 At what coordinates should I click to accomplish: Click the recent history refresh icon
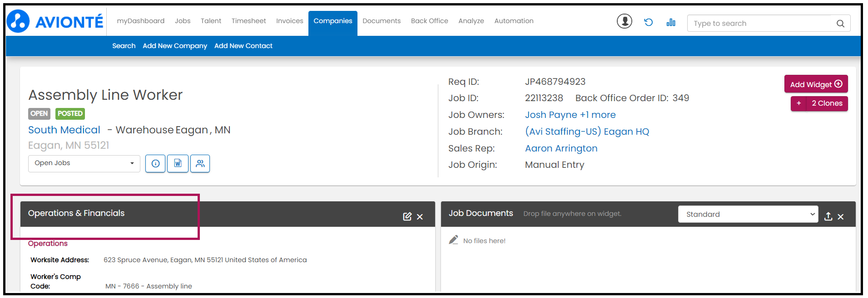click(648, 22)
